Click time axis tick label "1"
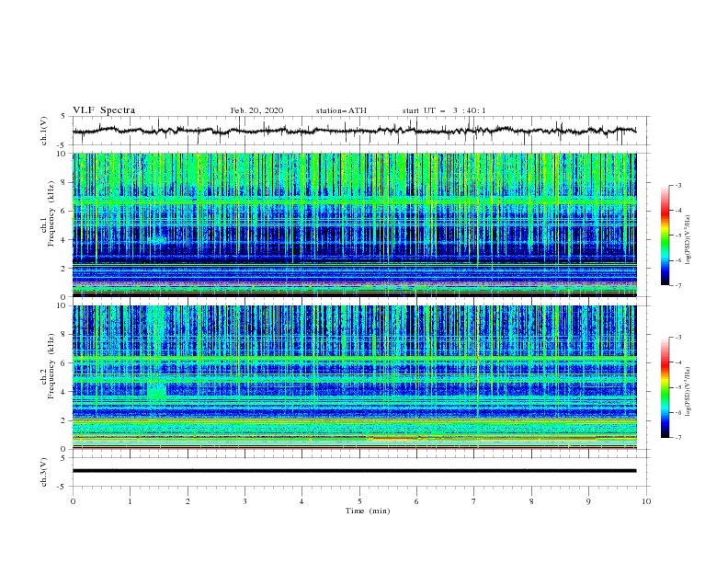The image size is (728, 563). coord(130,501)
